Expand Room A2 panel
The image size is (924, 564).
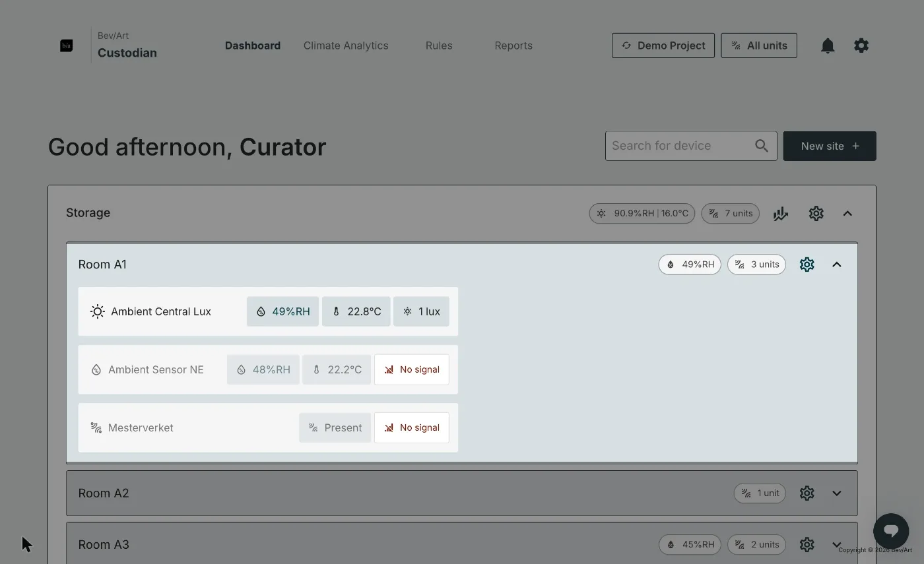837,493
